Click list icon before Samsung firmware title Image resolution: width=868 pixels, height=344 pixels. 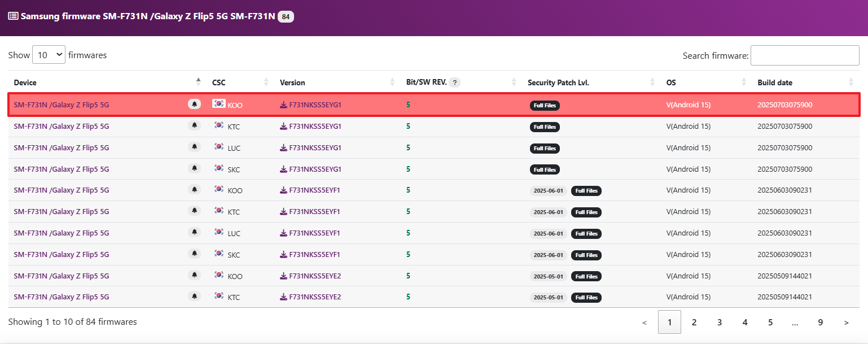pos(13,16)
